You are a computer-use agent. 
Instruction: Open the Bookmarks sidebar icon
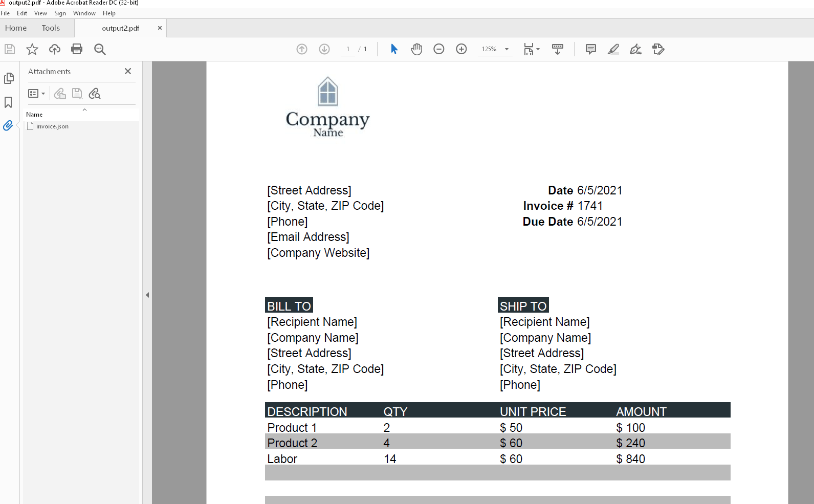[8, 102]
